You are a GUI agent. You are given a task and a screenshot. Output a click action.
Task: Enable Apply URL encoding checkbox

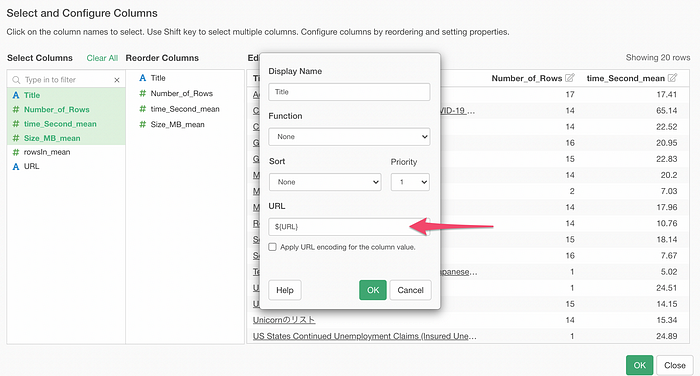[272, 247]
